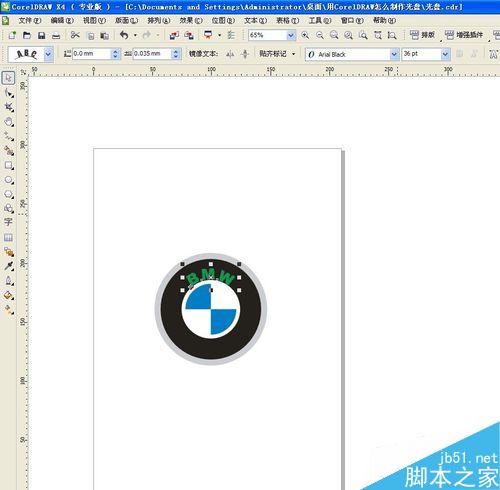The image size is (500, 490).
Task: Click the Zoom in magnifier icon
Action: point(305,35)
